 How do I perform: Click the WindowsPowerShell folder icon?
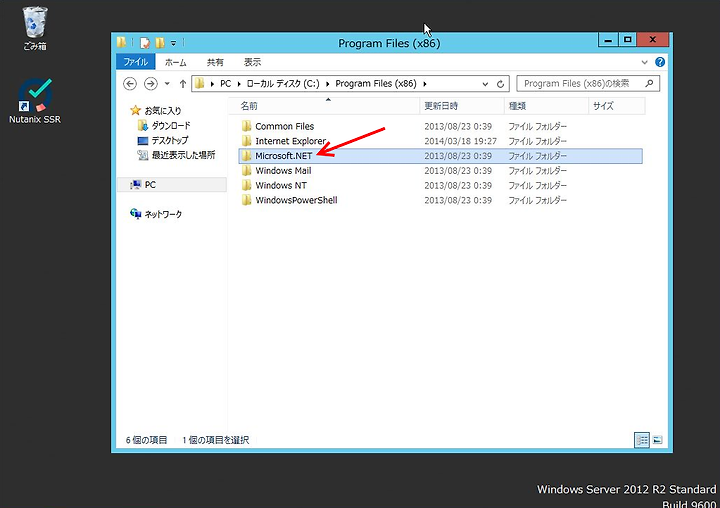click(x=247, y=199)
